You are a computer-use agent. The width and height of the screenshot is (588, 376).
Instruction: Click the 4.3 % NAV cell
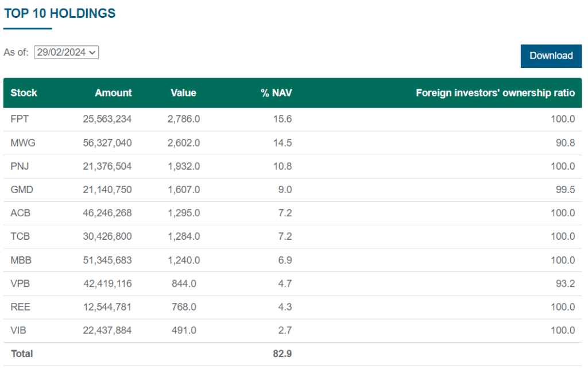coord(285,307)
